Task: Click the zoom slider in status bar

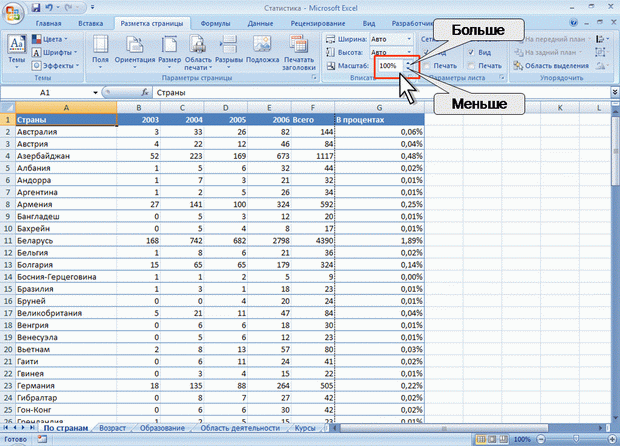Action: (577, 439)
